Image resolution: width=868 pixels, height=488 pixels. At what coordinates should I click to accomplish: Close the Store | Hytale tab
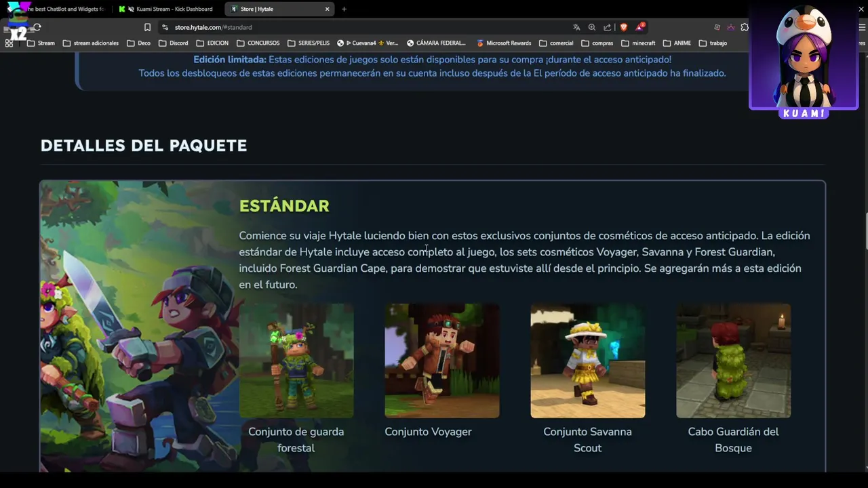tap(327, 9)
